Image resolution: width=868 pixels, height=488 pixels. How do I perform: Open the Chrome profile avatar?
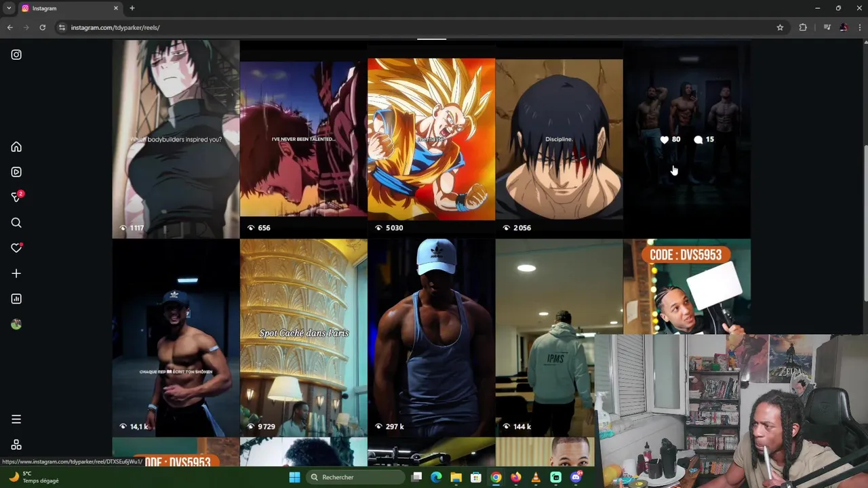click(x=844, y=28)
